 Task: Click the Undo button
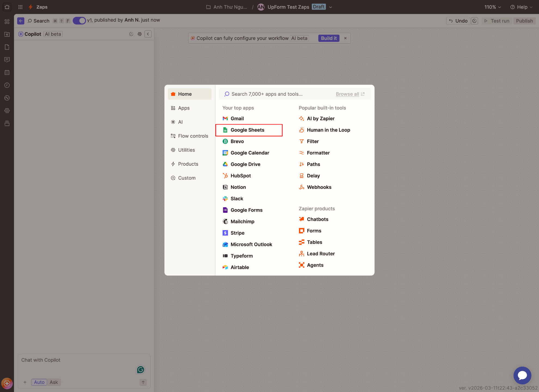point(458,21)
